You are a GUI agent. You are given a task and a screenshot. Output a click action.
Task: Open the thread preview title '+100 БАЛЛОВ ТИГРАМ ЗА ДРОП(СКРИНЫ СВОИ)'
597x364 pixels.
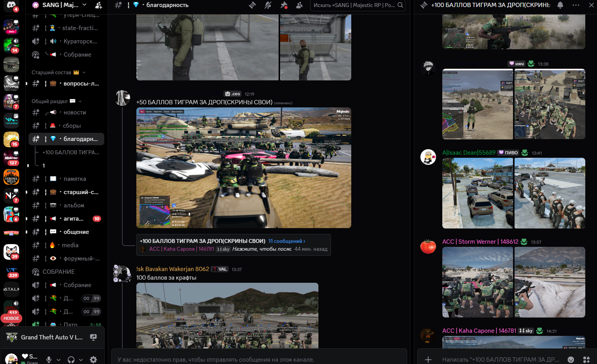click(202, 241)
